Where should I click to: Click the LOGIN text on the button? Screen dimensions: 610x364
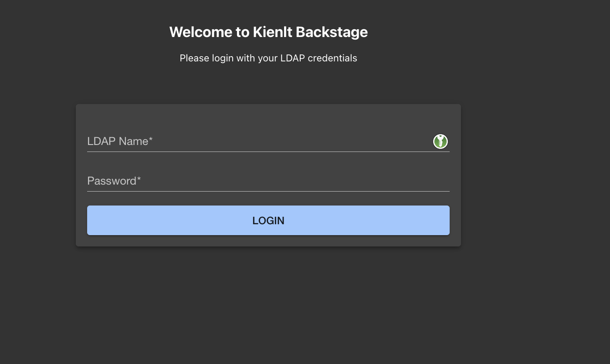268,221
